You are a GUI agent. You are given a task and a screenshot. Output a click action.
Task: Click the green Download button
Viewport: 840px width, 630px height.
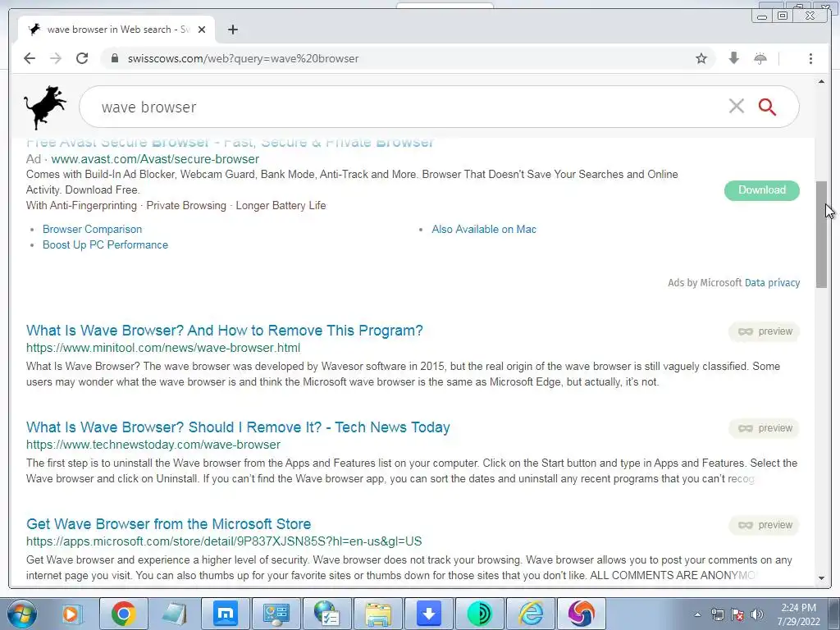(762, 190)
